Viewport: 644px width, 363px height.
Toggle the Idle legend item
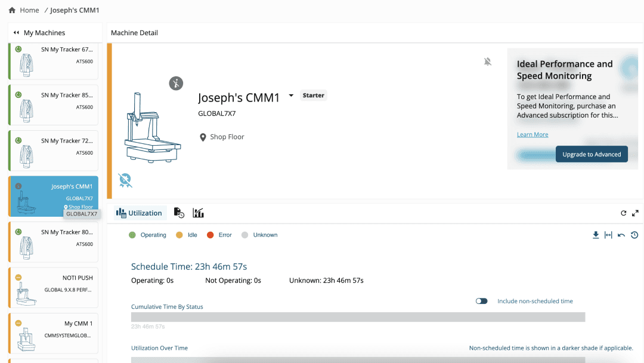click(187, 235)
